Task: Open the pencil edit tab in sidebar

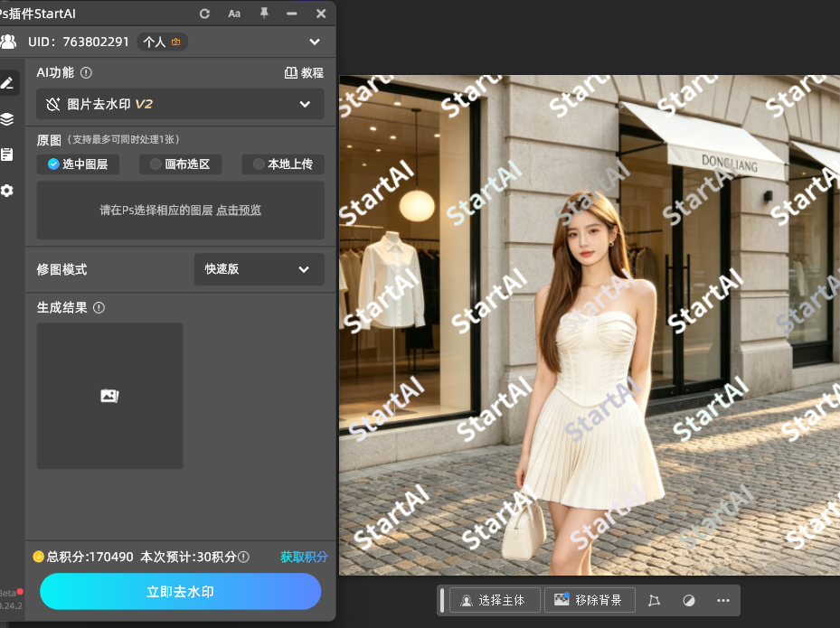Action: [7, 83]
